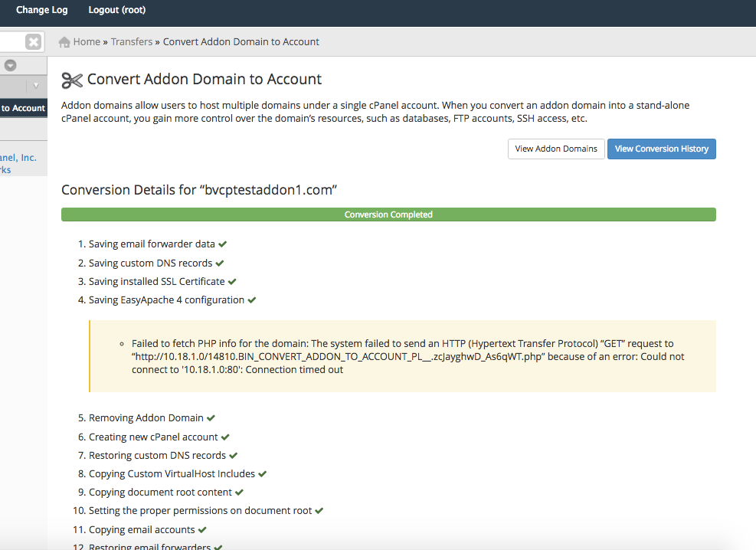Click the checkmark beside Copying document root content
The height and width of the screenshot is (550, 756).
(239, 493)
